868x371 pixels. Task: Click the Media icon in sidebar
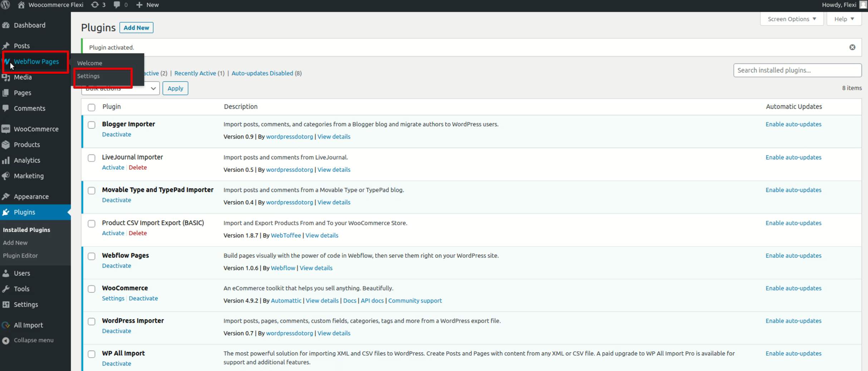[6, 77]
